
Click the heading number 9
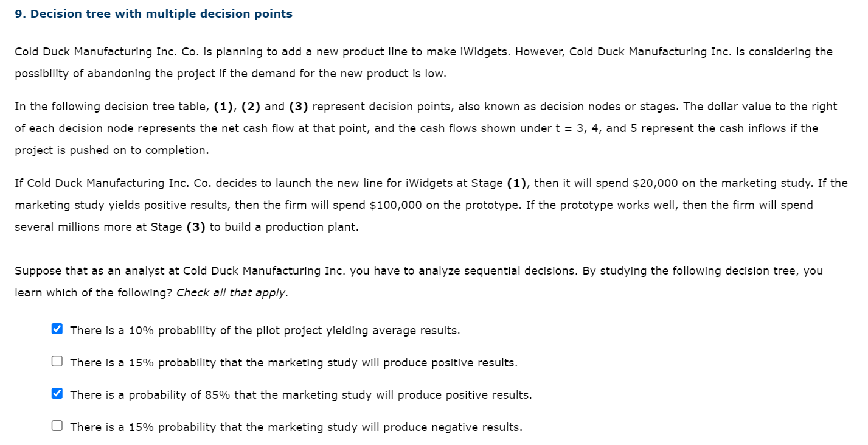click(x=18, y=13)
